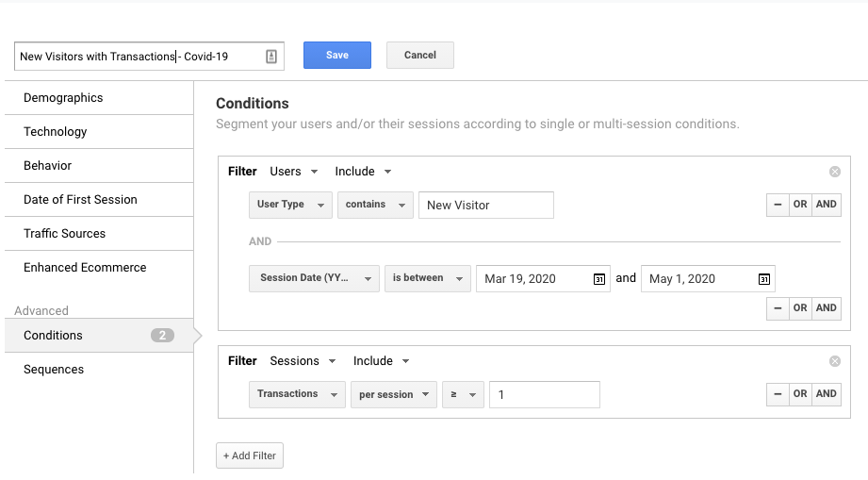Add an OR condition to Transactions row
The height and width of the screenshot is (480, 868).
800,394
